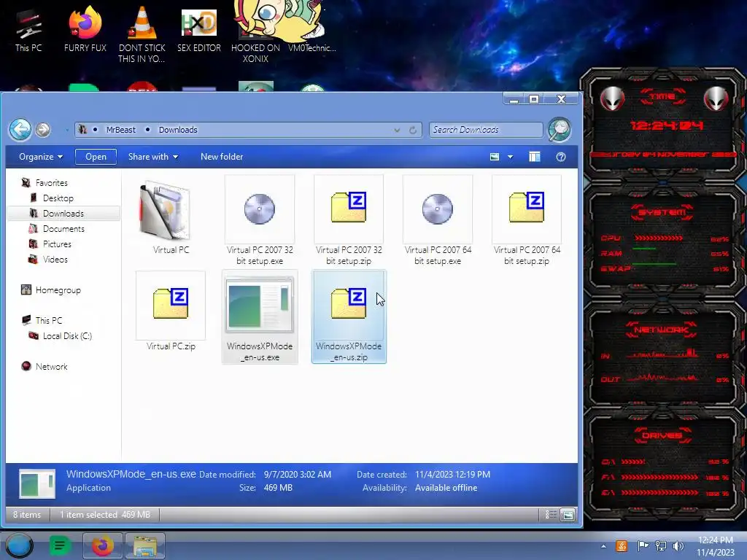The width and height of the screenshot is (747, 560).
Task: Click the Search Downloads input field
Action: tap(486, 130)
